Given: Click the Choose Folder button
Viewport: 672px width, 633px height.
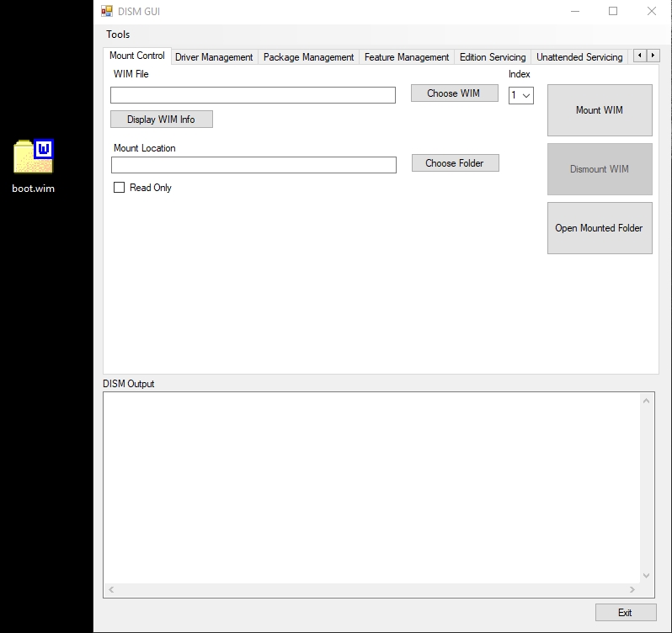Looking at the screenshot, I should coord(455,163).
